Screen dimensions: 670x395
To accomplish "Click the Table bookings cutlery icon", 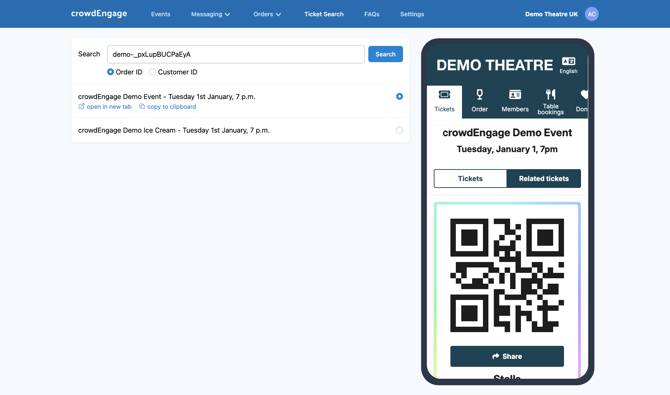I will coord(550,94).
